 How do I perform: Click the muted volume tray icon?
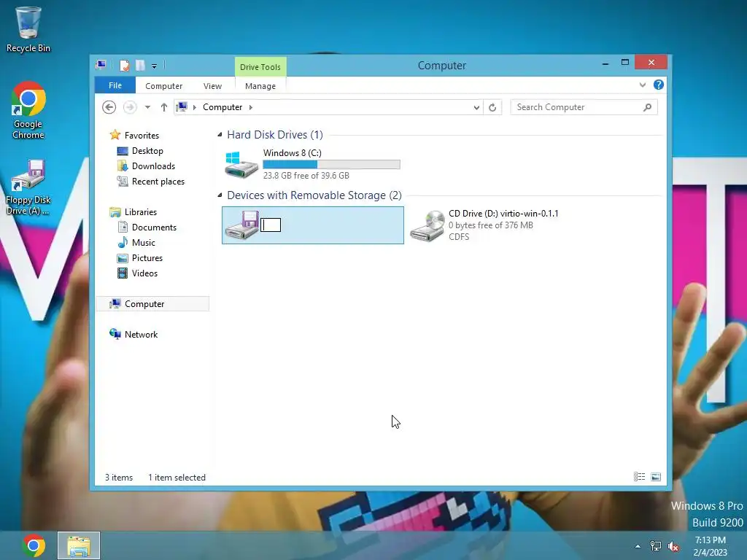click(673, 546)
